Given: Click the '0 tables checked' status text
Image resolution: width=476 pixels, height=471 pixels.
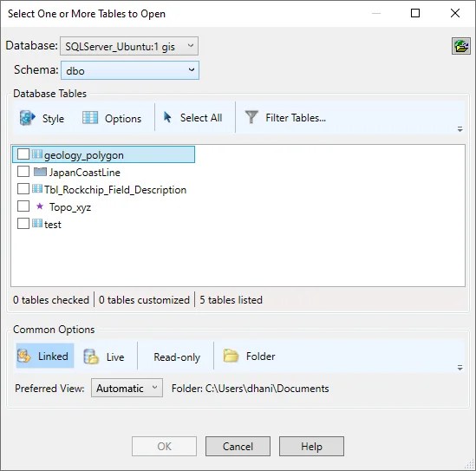Looking at the screenshot, I should (51, 300).
